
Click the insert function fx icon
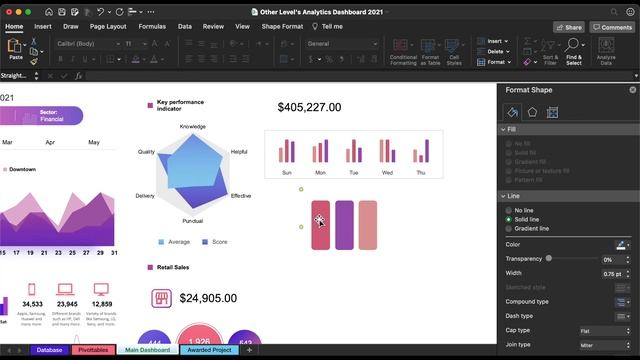78,76
